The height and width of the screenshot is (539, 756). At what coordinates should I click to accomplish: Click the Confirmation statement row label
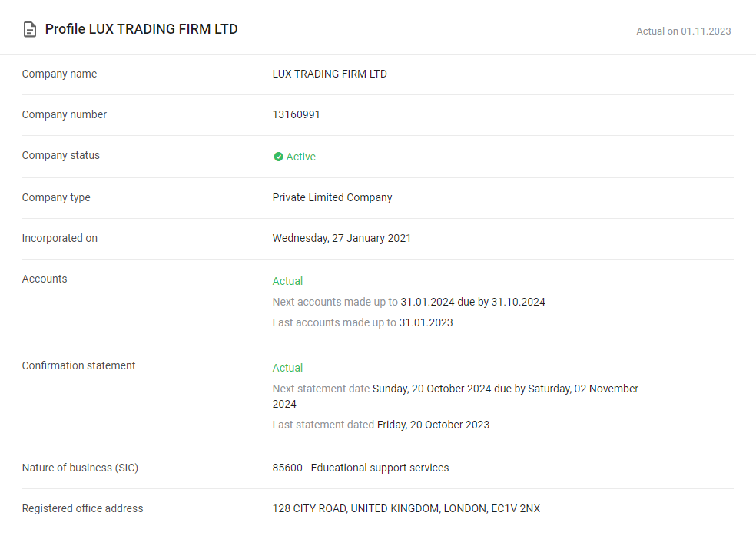[x=78, y=365]
